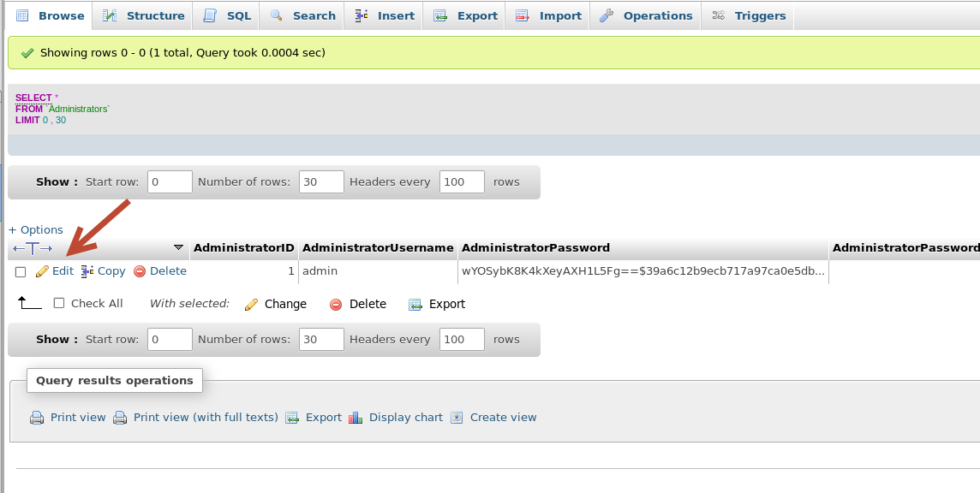Open the SQL tab
Viewport: 980px width, 493px height.
[228, 15]
